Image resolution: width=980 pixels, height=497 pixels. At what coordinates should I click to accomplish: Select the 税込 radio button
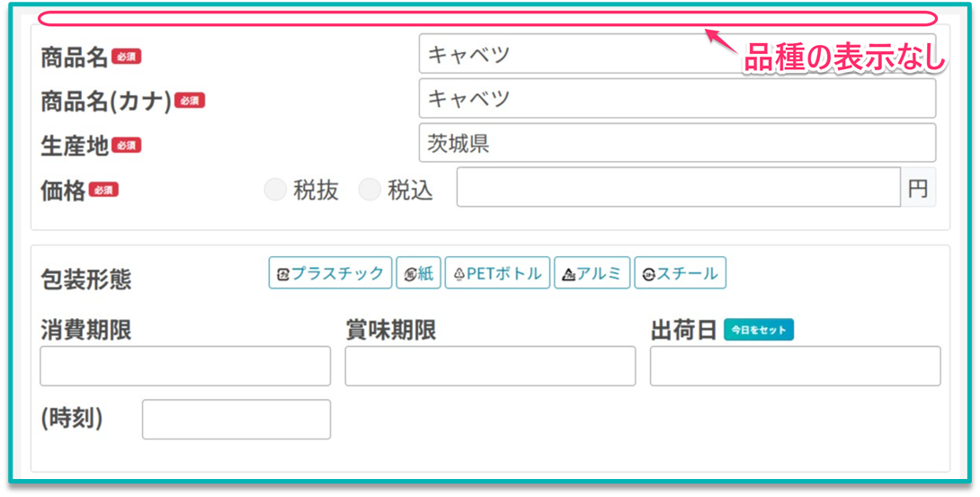coord(370,190)
